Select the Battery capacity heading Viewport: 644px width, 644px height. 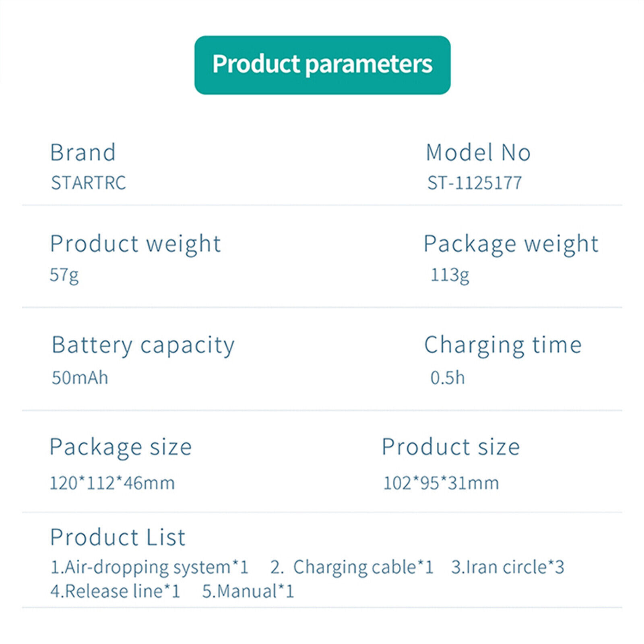(143, 346)
